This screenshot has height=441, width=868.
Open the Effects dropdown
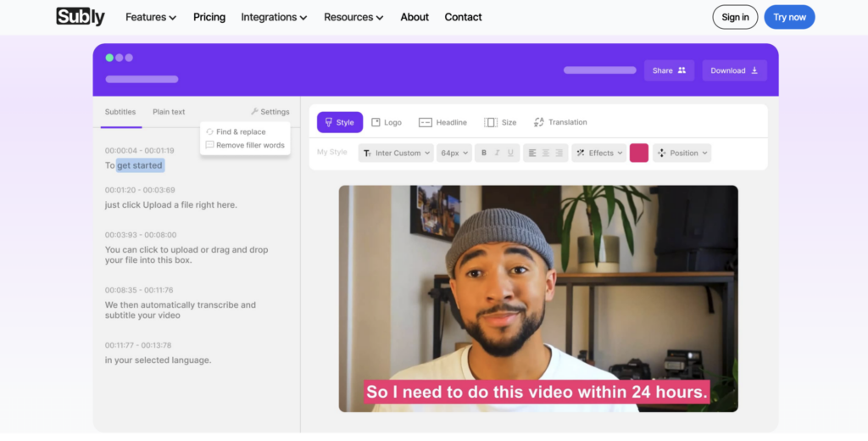[x=599, y=154]
